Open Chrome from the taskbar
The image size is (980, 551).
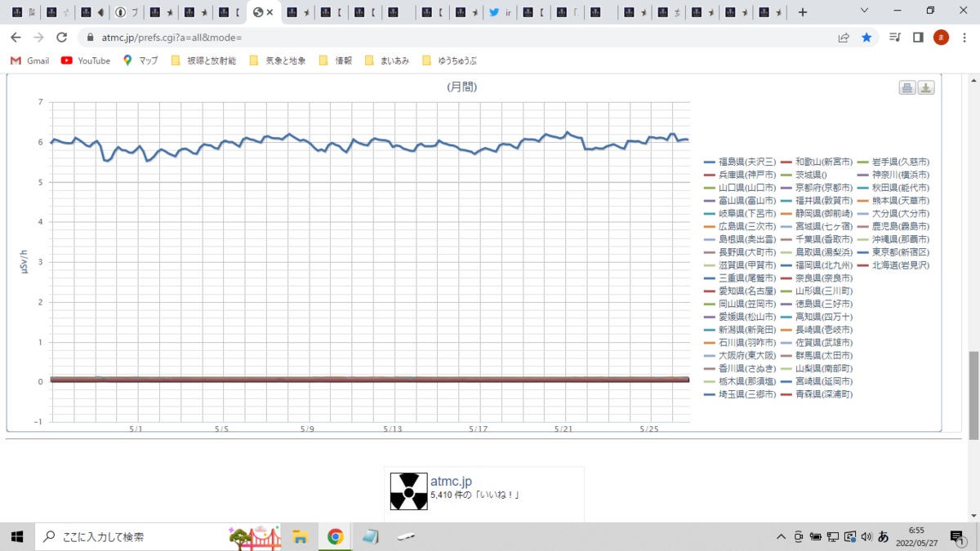click(335, 536)
